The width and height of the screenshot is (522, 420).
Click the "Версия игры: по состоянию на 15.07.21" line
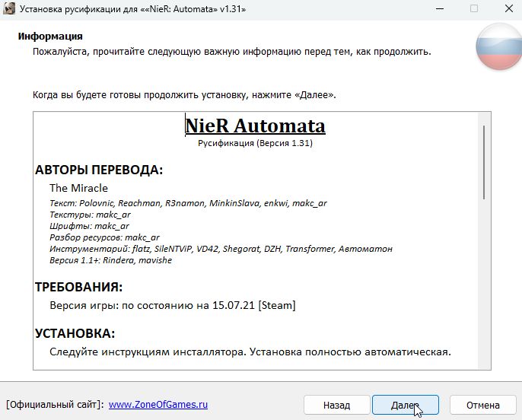173,305
